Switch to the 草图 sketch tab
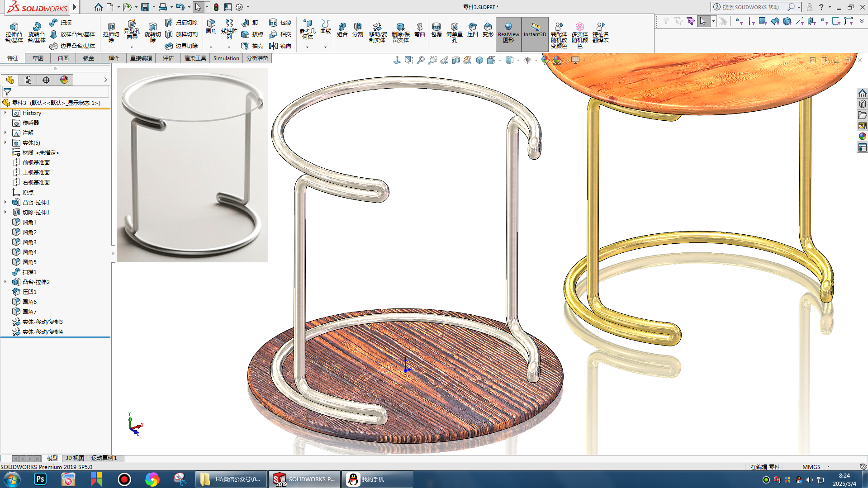Image resolution: width=868 pixels, height=488 pixels. (x=38, y=58)
